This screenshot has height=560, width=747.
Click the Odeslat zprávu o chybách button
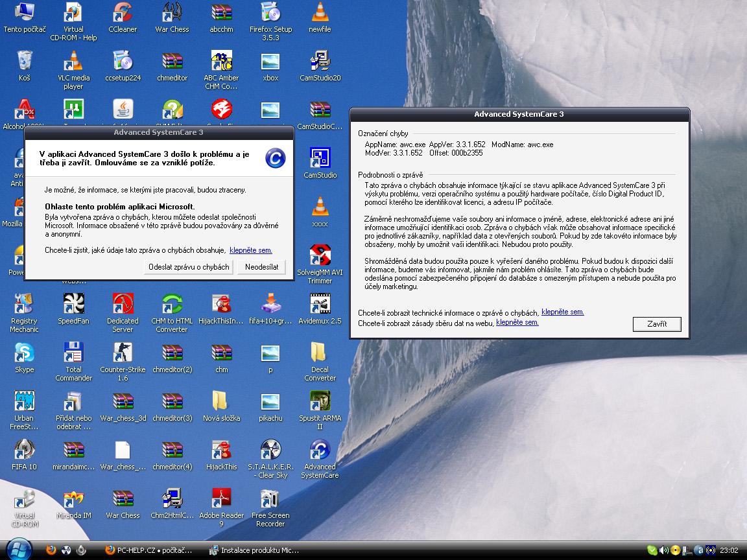[x=189, y=267]
